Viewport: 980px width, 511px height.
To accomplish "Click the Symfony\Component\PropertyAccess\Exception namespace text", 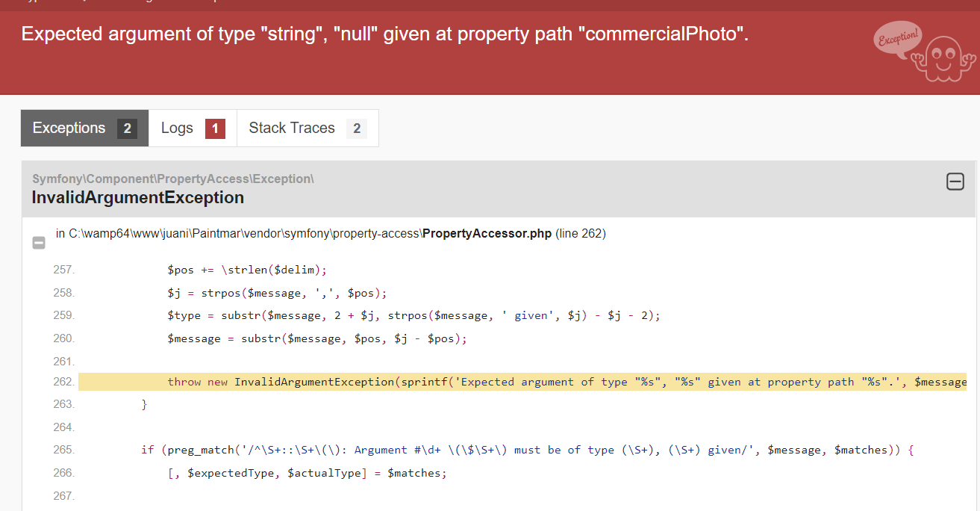I will (172, 179).
